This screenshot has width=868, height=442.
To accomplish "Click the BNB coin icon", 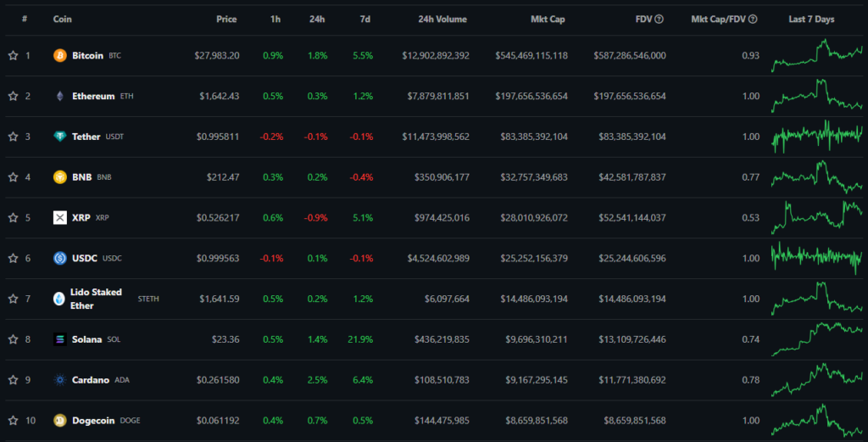I will click(60, 177).
